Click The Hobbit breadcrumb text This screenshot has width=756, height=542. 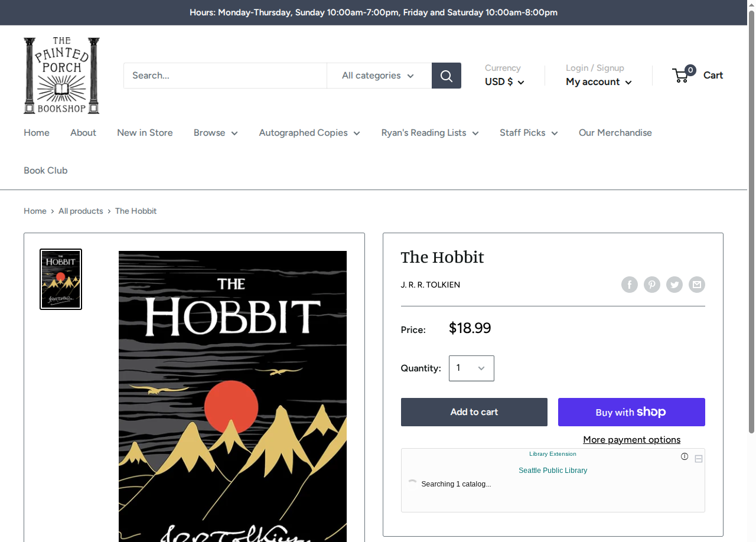[136, 211]
